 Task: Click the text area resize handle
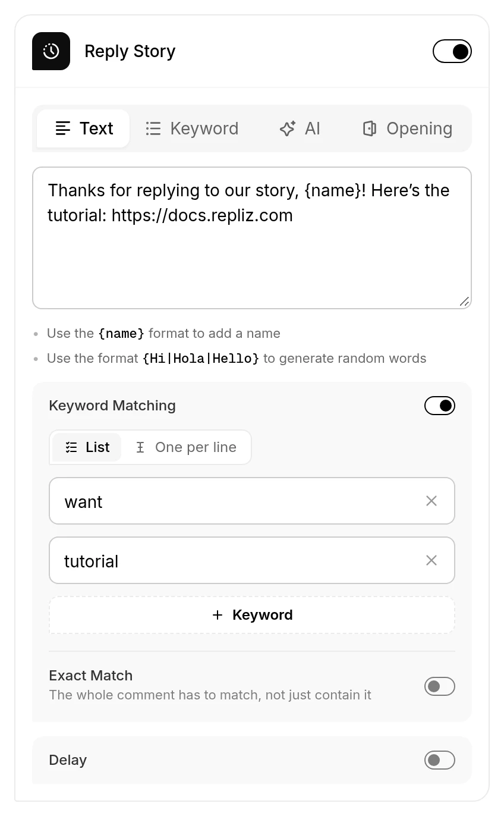(x=464, y=302)
